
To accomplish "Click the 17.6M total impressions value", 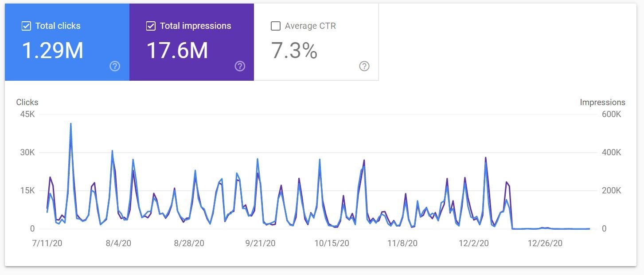I will 177,50.
